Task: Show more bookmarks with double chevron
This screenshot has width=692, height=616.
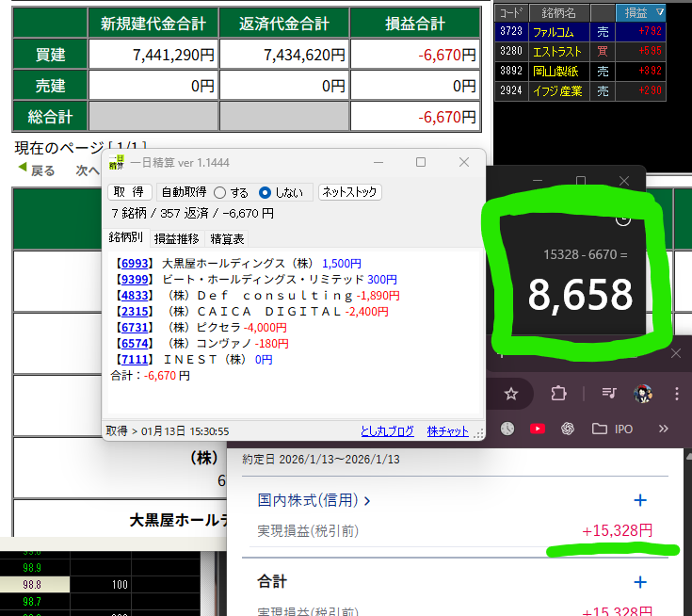Action: pos(663,429)
